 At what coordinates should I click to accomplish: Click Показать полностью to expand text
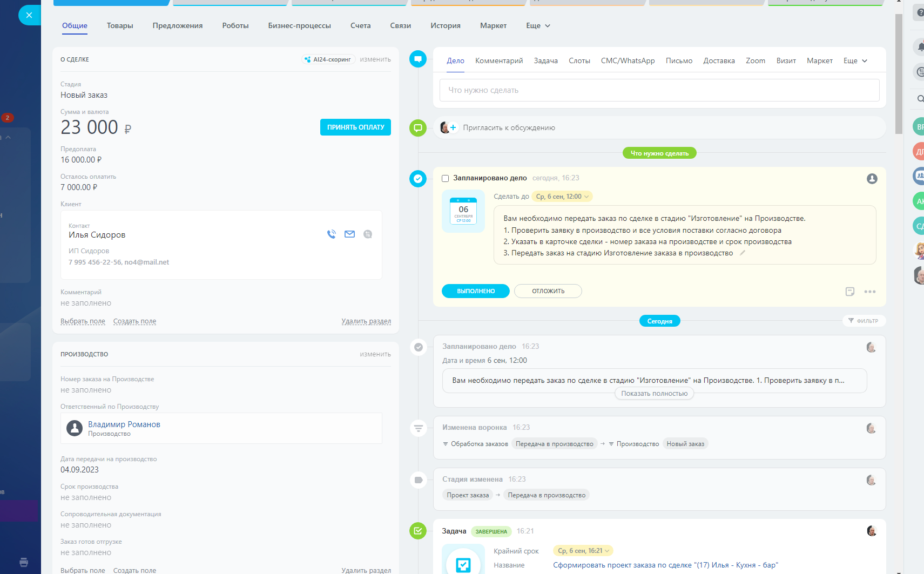[654, 394]
